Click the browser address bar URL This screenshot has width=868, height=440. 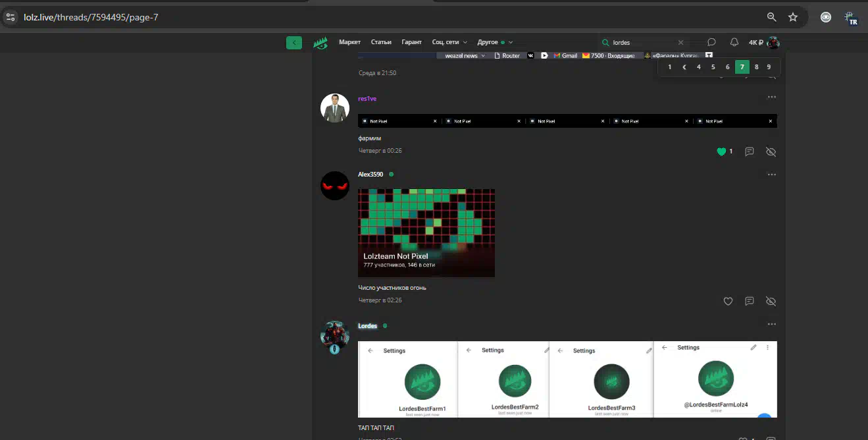[x=91, y=17]
